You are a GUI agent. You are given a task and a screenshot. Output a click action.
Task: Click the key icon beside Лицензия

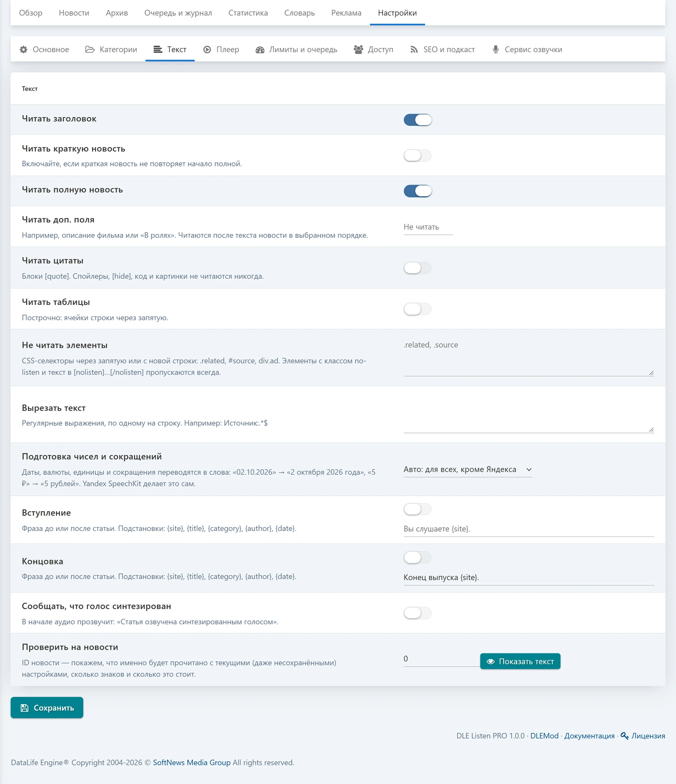pos(624,736)
